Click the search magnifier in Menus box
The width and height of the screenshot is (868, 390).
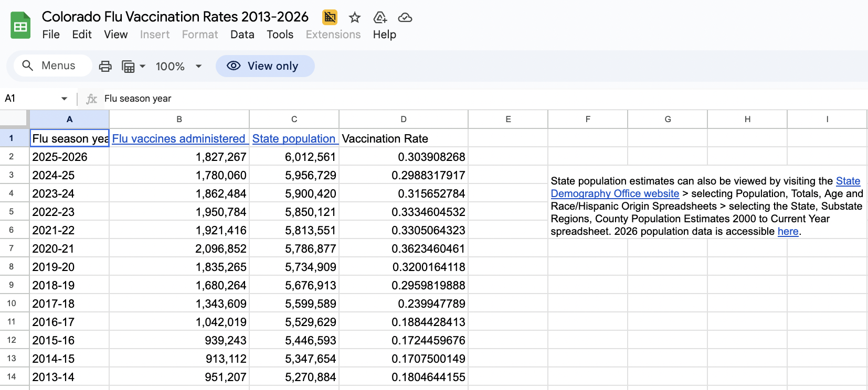(28, 66)
